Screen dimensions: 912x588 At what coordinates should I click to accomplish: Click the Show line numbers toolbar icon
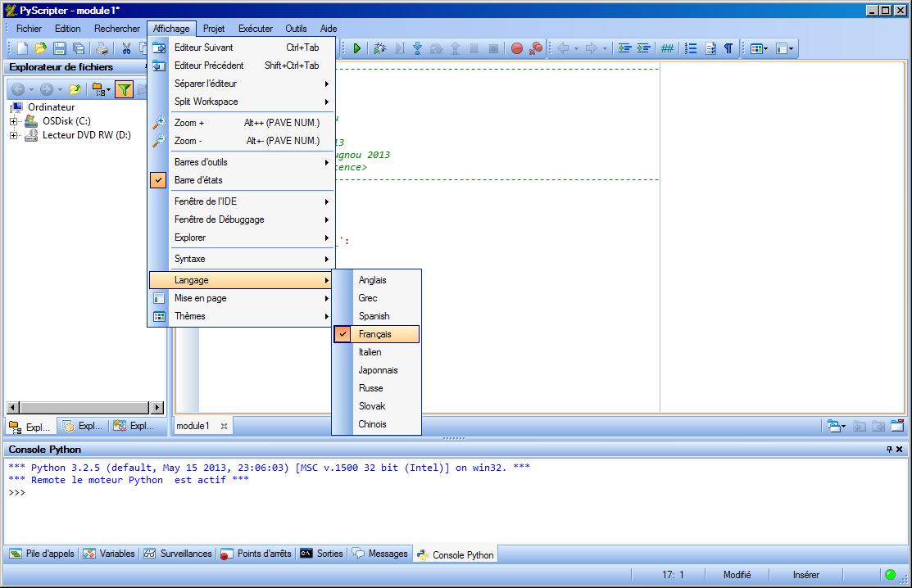pyautogui.click(x=691, y=48)
